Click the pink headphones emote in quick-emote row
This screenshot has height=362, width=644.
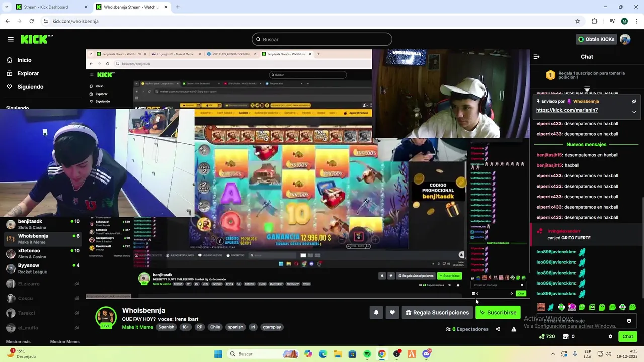572,307
